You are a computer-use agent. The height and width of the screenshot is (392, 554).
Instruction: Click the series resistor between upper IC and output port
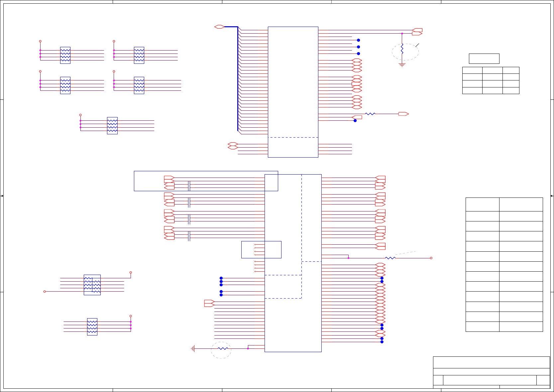coord(370,114)
